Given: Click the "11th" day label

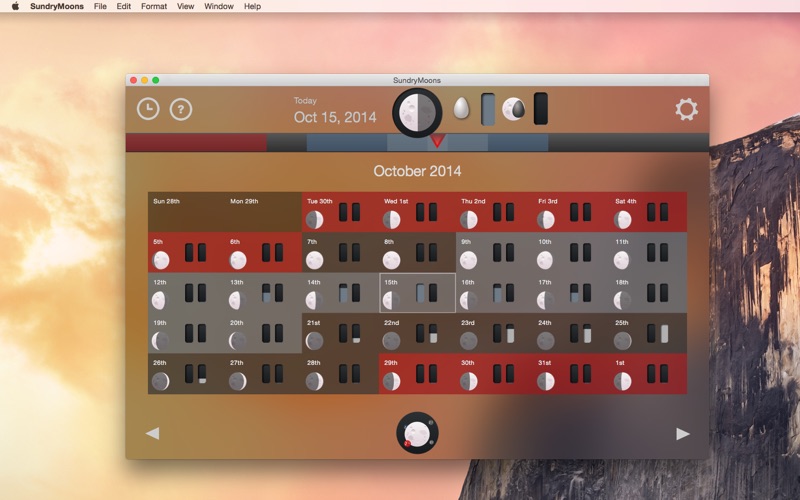Looking at the screenshot, I should (621, 242).
